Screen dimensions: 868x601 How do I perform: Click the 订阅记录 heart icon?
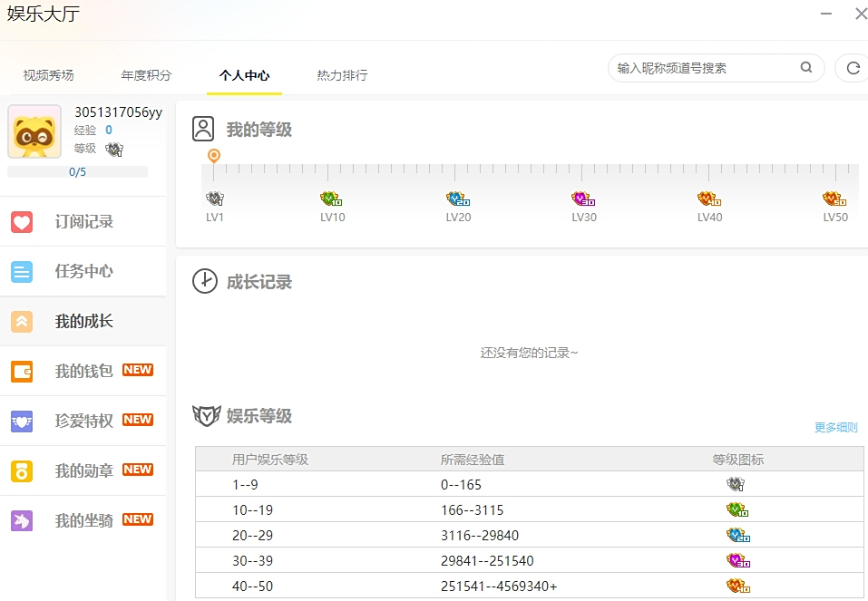pyautogui.click(x=22, y=222)
